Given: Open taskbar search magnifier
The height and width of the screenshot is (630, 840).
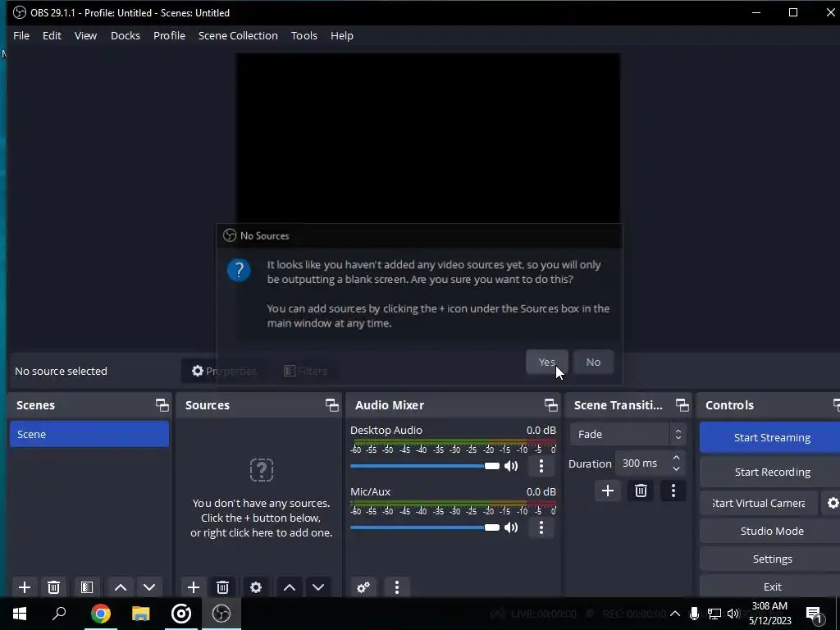Looking at the screenshot, I should pyautogui.click(x=59, y=614).
